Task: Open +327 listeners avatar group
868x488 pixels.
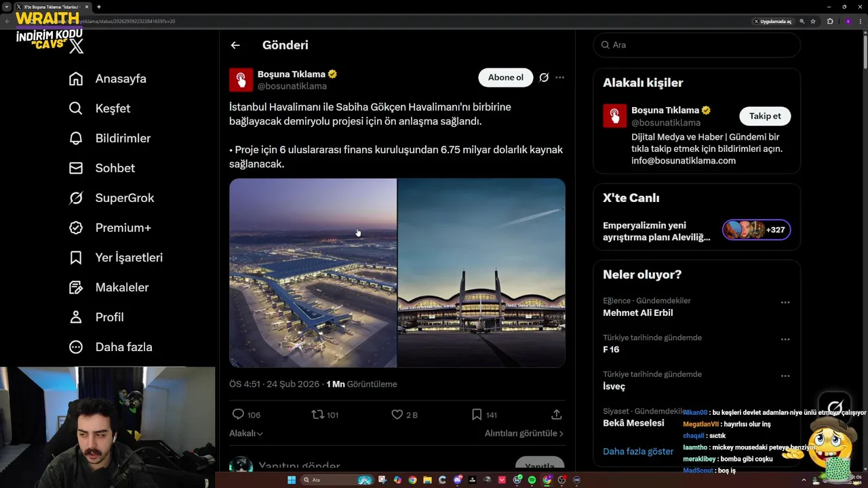Action: (756, 230)
